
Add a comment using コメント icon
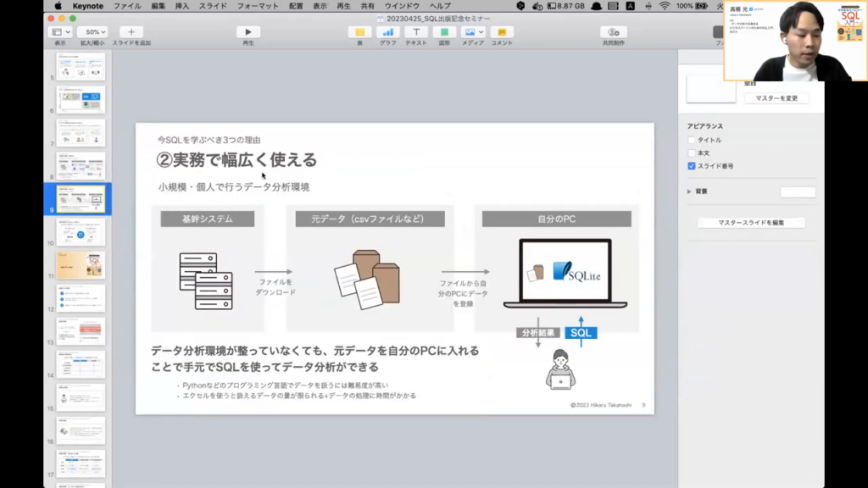501,32
